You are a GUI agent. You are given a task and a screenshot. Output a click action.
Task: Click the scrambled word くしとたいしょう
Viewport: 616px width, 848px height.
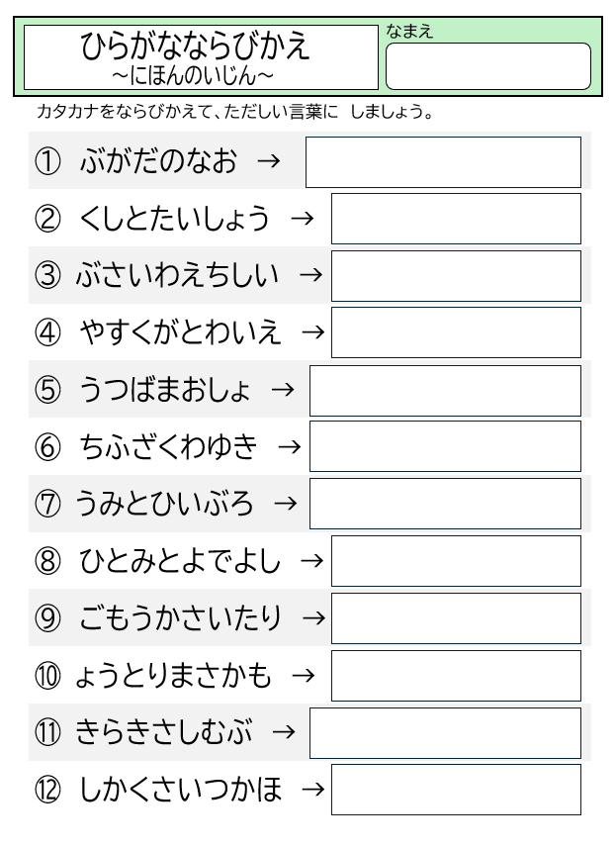click(174, 219)
